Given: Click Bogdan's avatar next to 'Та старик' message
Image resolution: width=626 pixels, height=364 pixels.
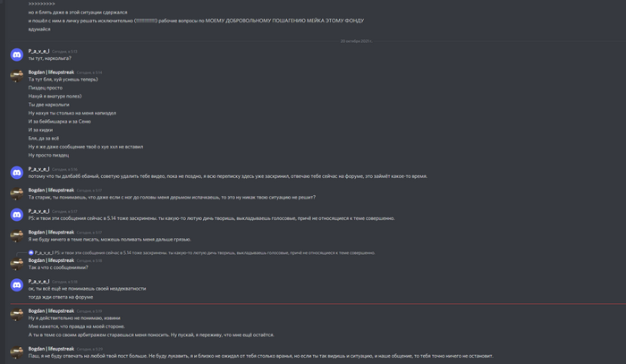Looking at the screenshot, I should click(17, 193).
